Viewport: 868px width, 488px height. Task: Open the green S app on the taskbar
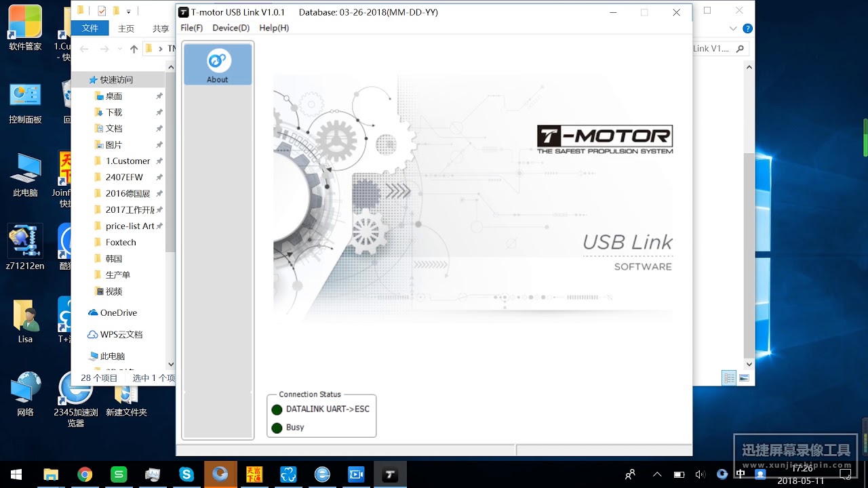coord(119,474)
